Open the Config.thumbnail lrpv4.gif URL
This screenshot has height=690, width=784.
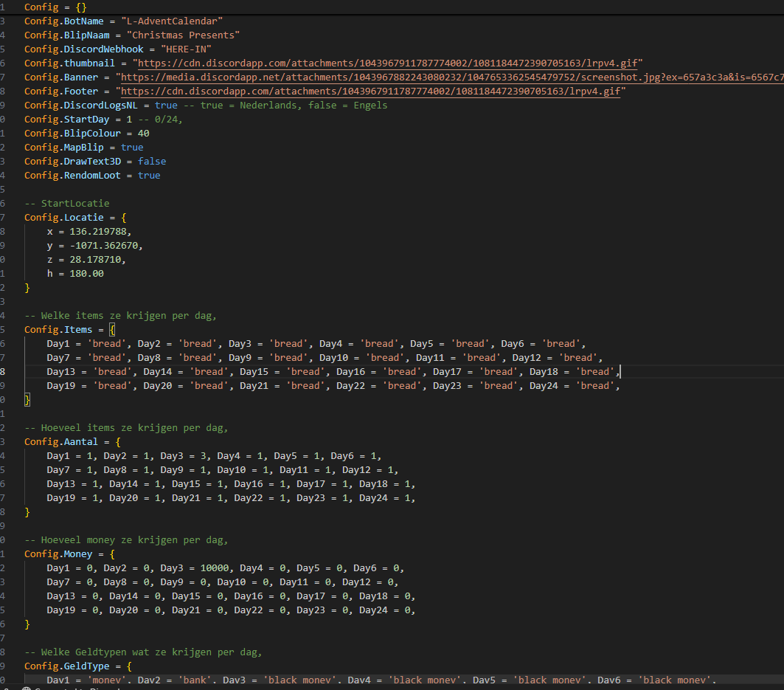click(x=387, y=63)
